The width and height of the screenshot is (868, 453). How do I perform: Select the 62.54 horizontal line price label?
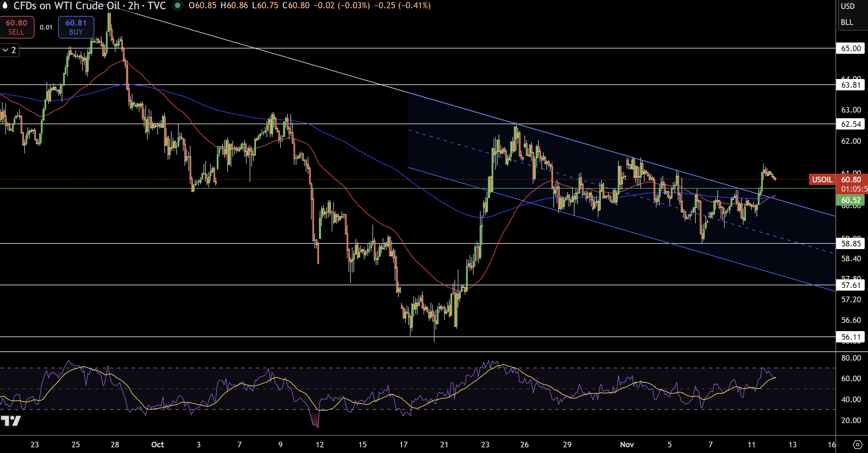[x=850, y=124]
